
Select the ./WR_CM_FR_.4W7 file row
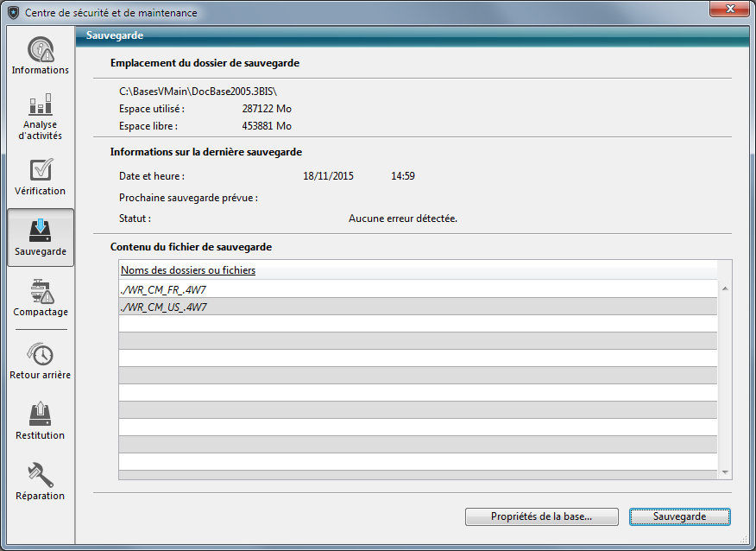418,289
